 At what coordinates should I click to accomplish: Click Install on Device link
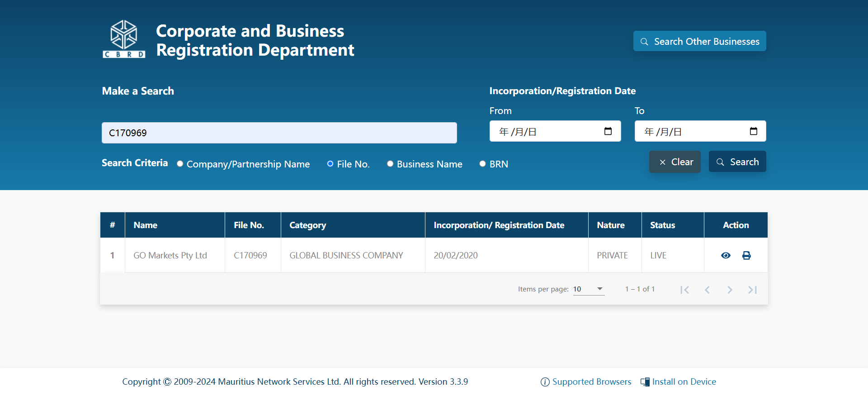click(x=678, y=382)
